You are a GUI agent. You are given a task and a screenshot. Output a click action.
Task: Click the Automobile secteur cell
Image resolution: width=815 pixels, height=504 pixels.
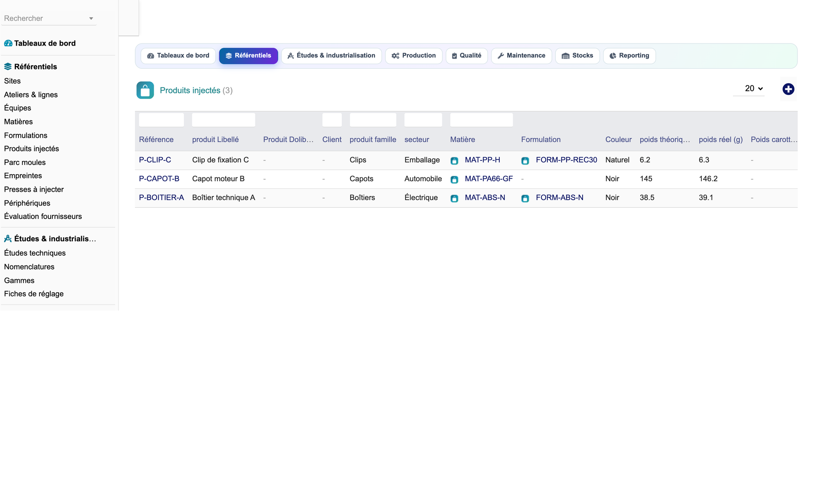[423, 179]
